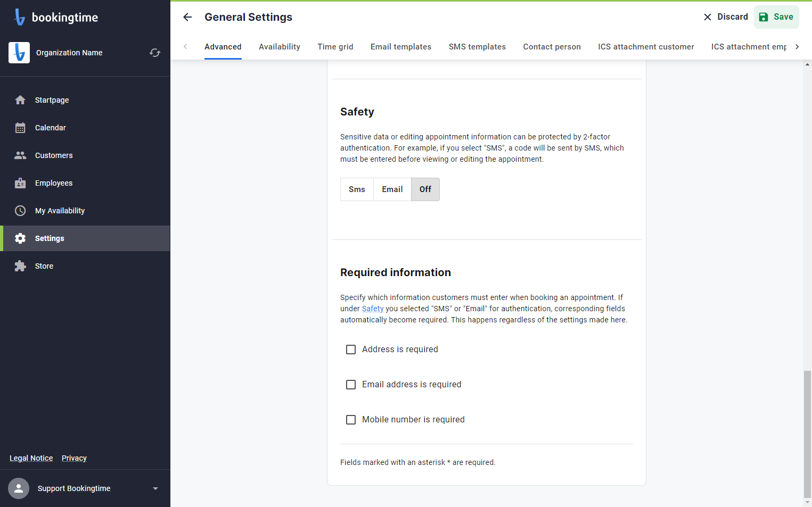The image size is (812, 507).
Task: Go back using the left arrow
Action: point(187,17)
